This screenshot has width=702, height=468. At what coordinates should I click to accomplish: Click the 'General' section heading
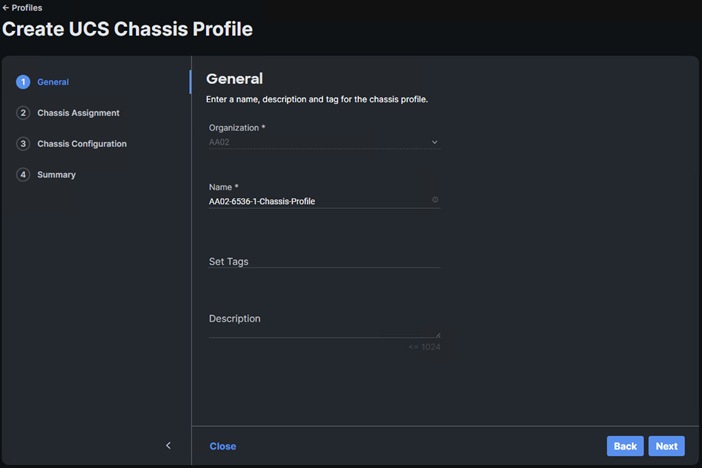[234, 79]
